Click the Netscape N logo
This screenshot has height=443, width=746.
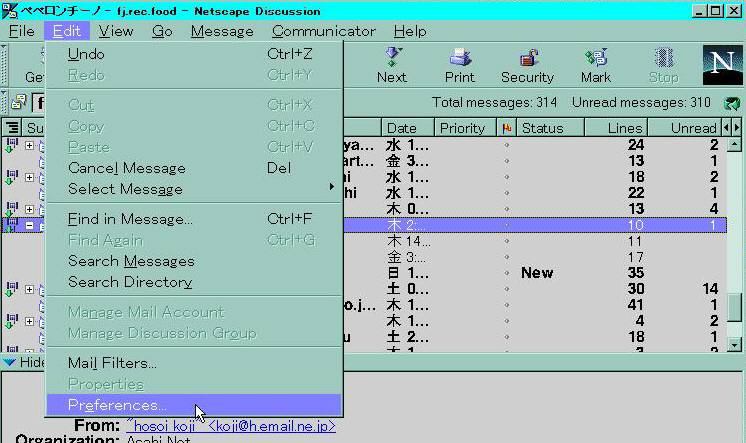(721, 64)
